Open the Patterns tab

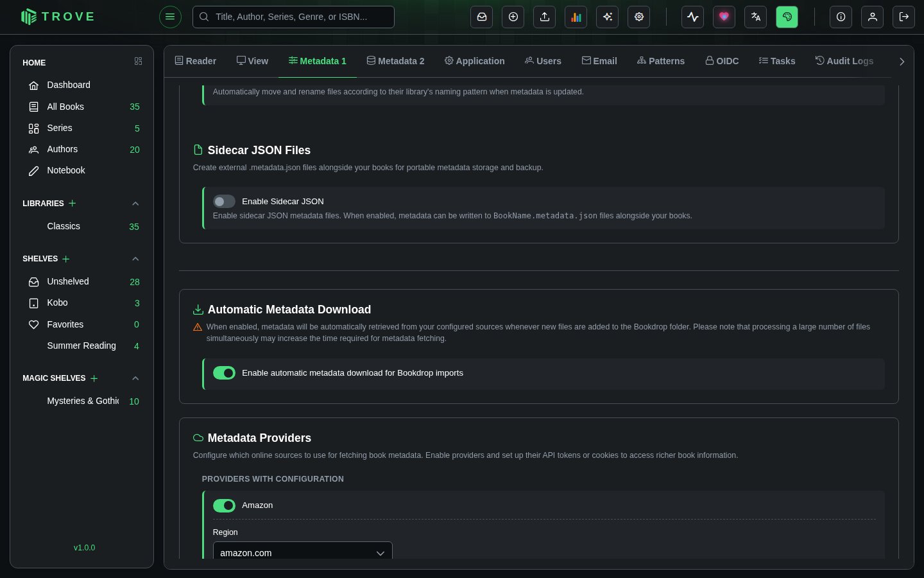point(661,61)
